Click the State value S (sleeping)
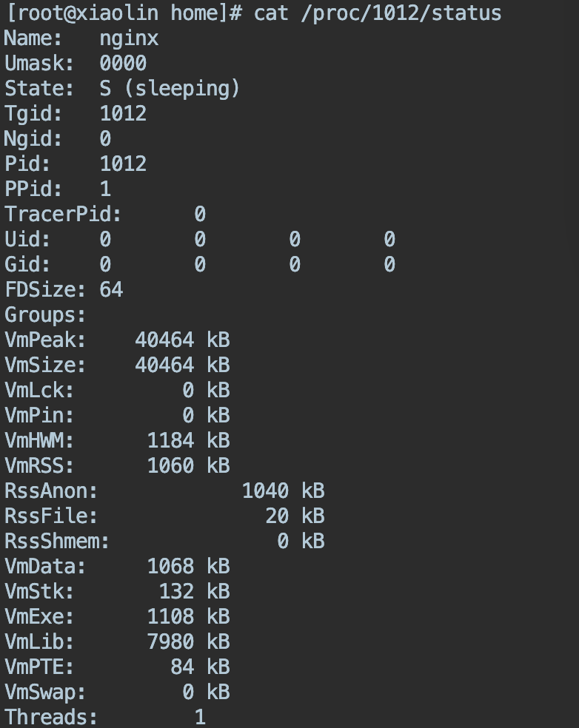The image size is (579, 728). pos(170,88)
